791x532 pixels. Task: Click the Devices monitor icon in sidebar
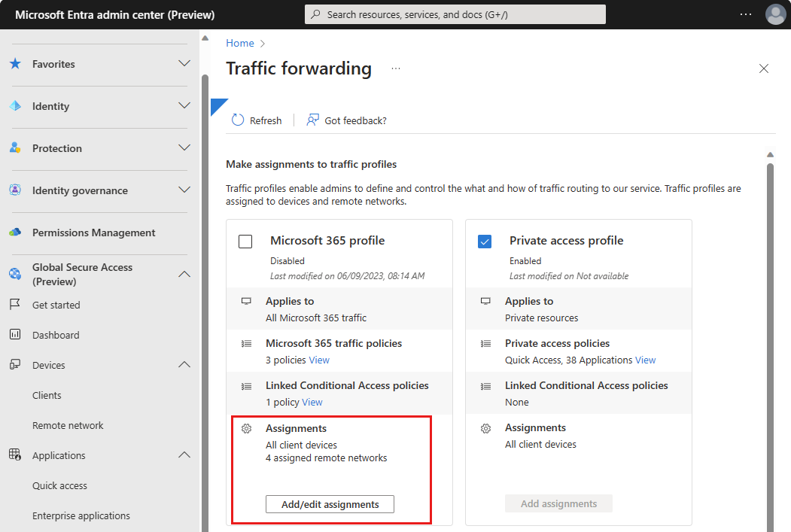click(15, 365)
